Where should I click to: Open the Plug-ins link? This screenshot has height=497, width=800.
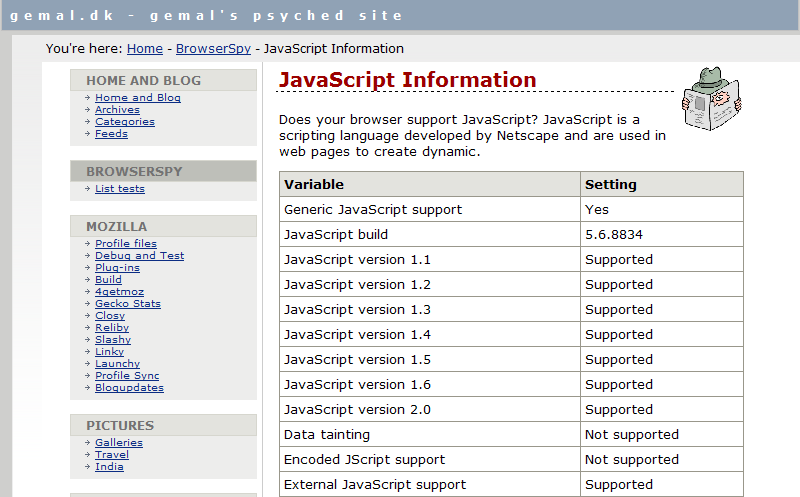117,267
